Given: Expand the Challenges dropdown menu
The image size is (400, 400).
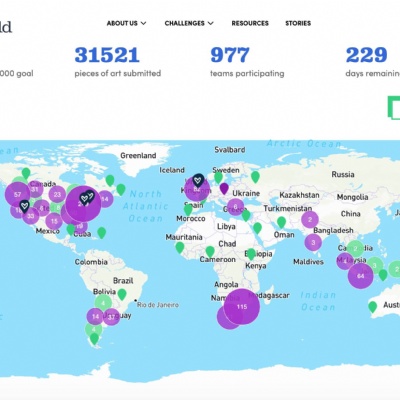Looking at the screenshot, I should pyautogui.click(x=189, y=23).
